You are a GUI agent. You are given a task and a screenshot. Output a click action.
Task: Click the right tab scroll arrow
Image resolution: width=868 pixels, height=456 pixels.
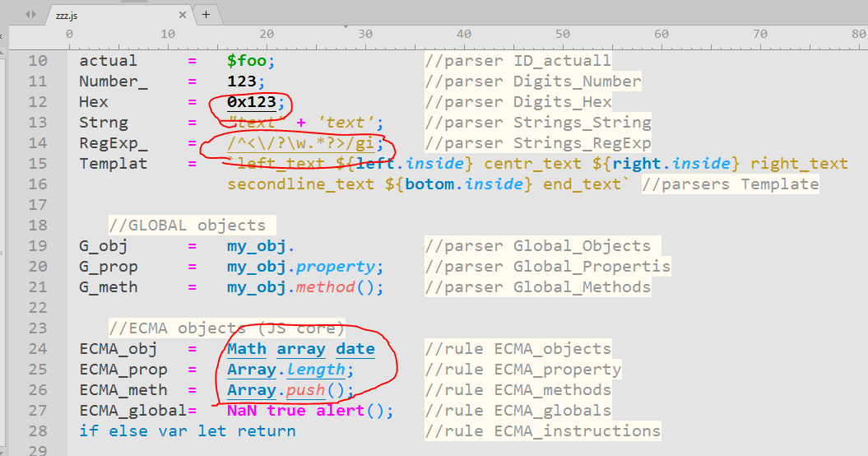tap(35, 15)
